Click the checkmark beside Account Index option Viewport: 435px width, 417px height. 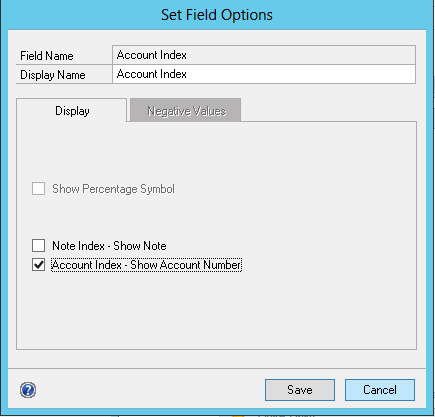pos(38,265)
